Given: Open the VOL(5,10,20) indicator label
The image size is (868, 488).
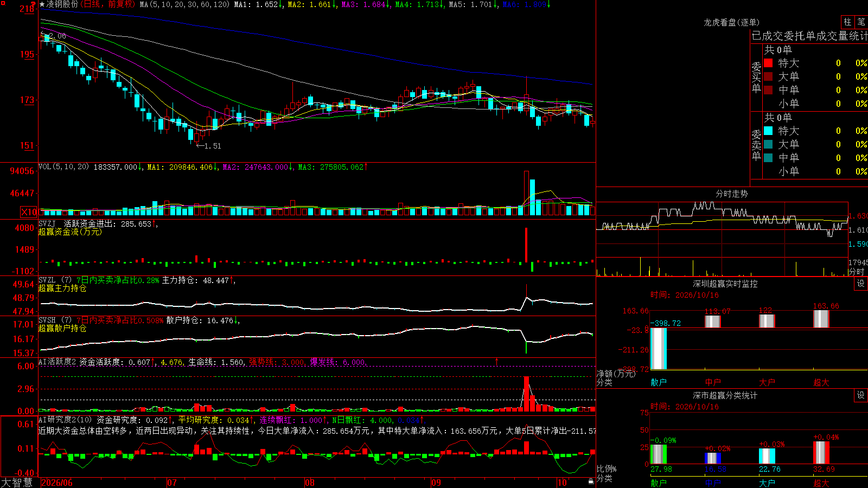Looking at the screenshot, I should coord(63,167).
